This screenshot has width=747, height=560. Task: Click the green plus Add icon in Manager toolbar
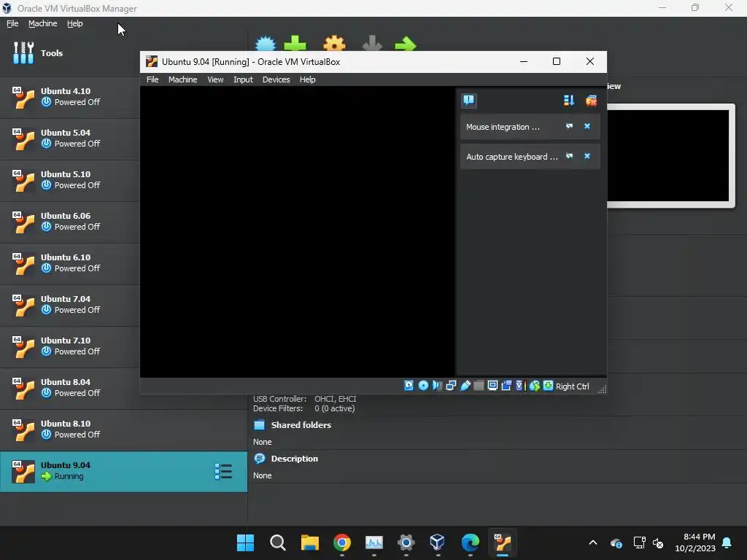point(295,43)
